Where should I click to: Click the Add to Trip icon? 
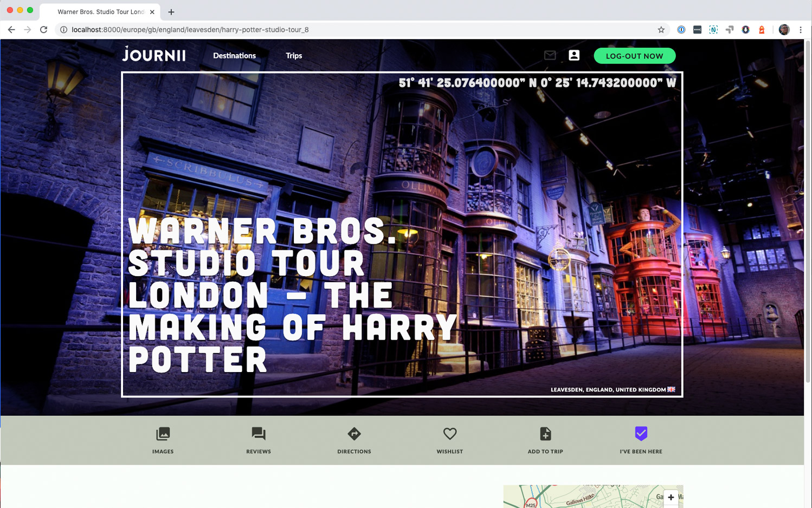(x=545, y=434)
